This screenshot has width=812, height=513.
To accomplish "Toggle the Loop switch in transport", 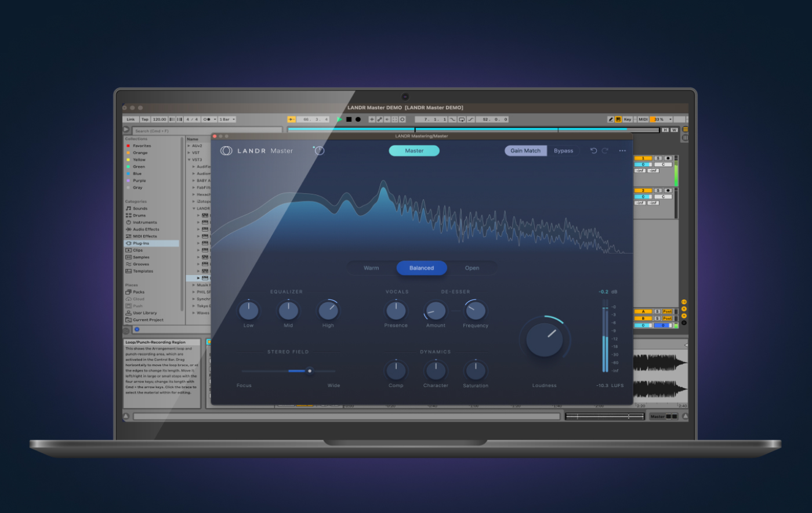I will tap(462, 119).
